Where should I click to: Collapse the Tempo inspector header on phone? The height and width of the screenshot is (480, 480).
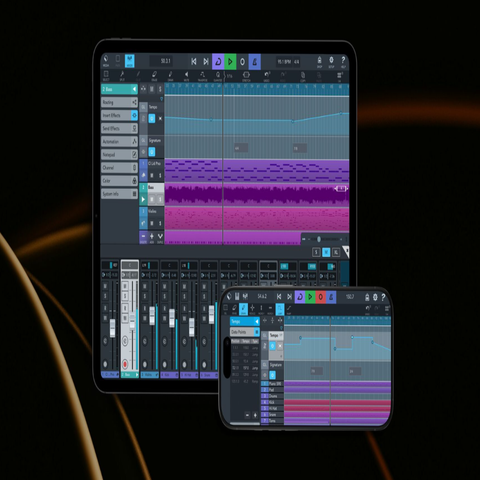pyautogui.click(x=256, y=321)
